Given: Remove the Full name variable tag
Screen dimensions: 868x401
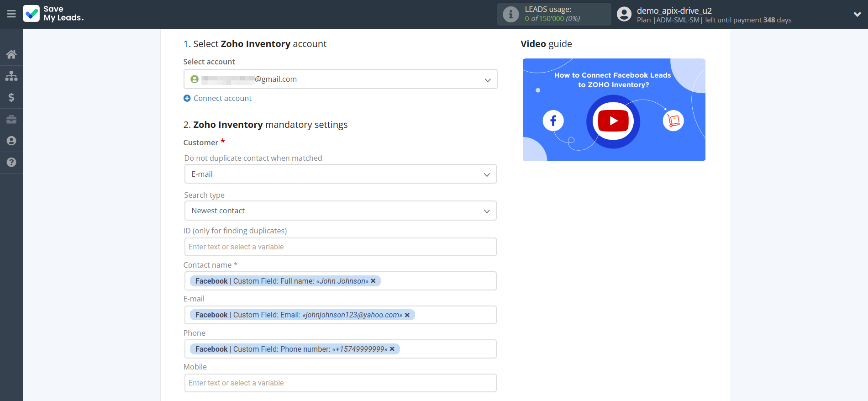Looking at the screenshot, I should [x=374, y=281].
